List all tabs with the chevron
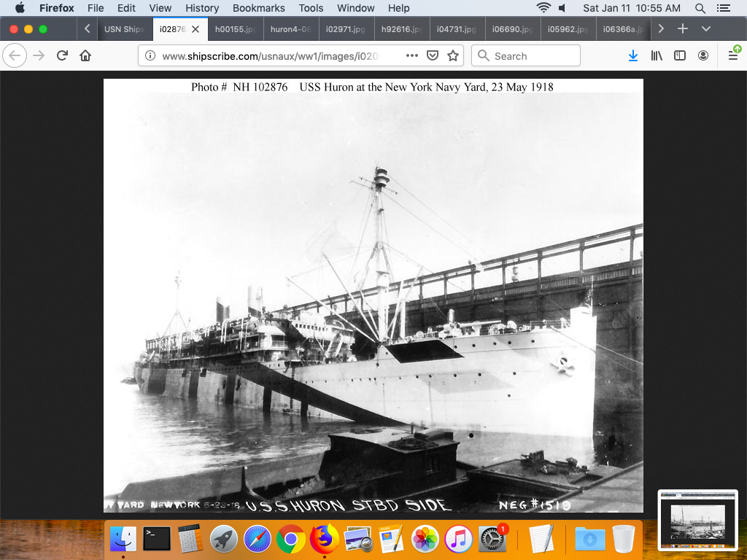Image resolution: width=747 pixels, height=560 pixels. pos(705,29)
